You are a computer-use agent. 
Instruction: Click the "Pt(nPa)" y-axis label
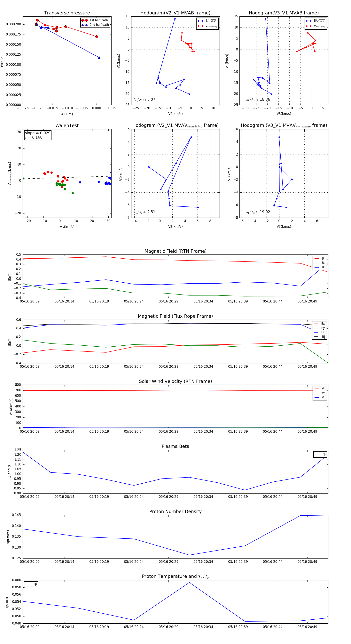point(2,61)
